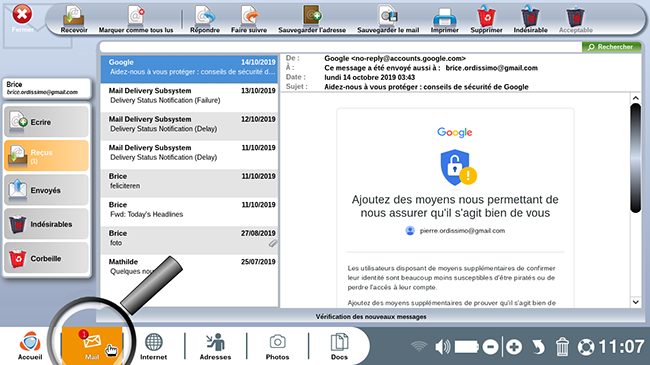Screen dimensions: 650x365
Task: Click the Brice account name box
Action: (46, 88)
